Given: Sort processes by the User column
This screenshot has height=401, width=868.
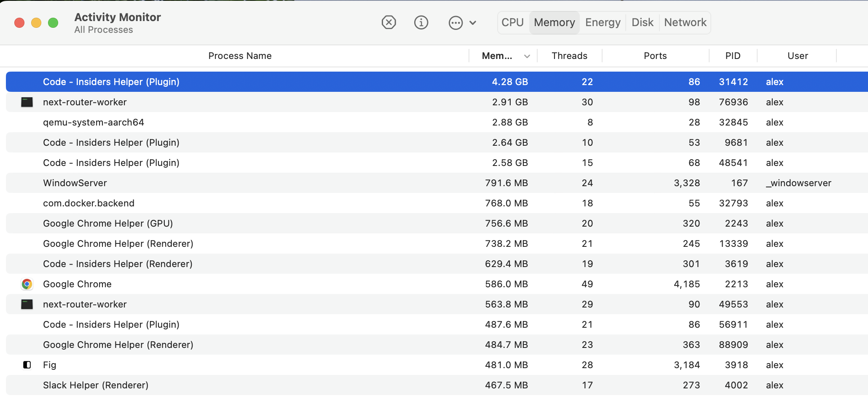Looking at the screenshot, I should 798,56.
